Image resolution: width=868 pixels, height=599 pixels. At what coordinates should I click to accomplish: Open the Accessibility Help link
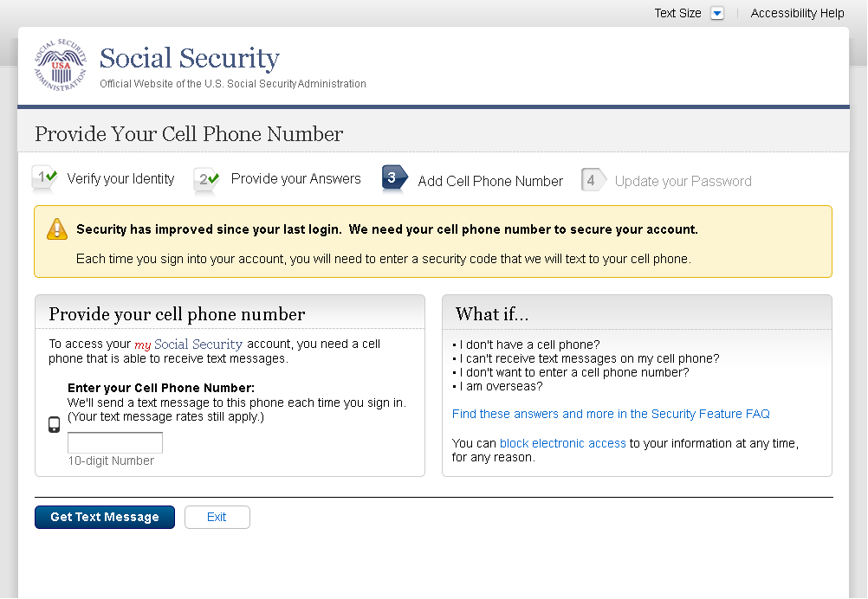(x=797, y=13)
